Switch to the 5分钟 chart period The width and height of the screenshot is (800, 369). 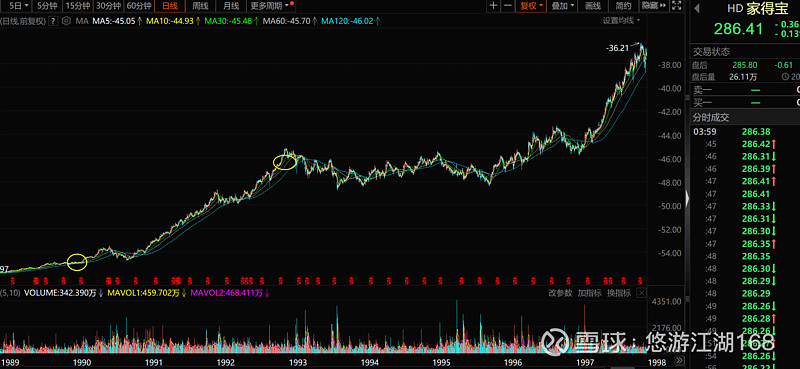(47, 6)
